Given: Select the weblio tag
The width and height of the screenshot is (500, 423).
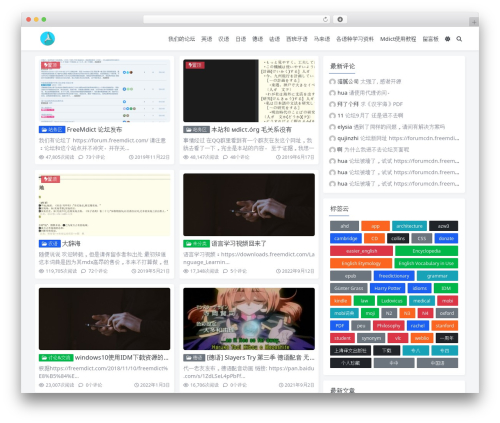Looking at the screenshot, I should tap(422, 338).
